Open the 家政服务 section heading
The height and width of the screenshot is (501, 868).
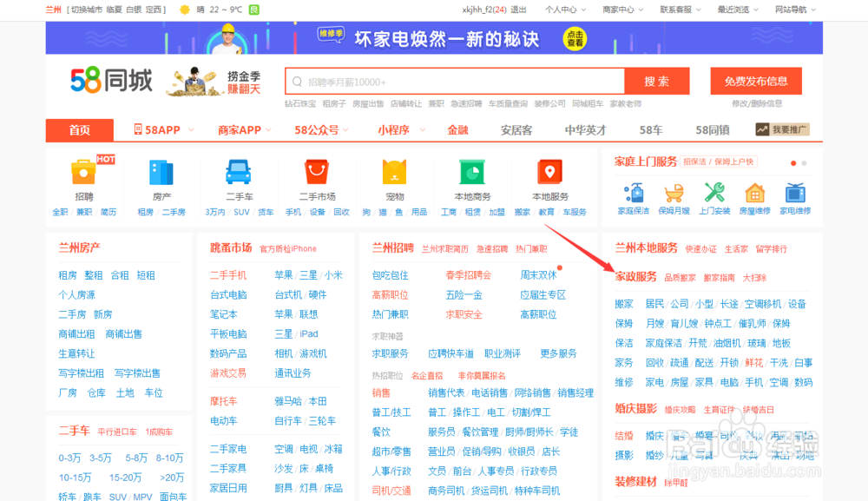[635, 277]
